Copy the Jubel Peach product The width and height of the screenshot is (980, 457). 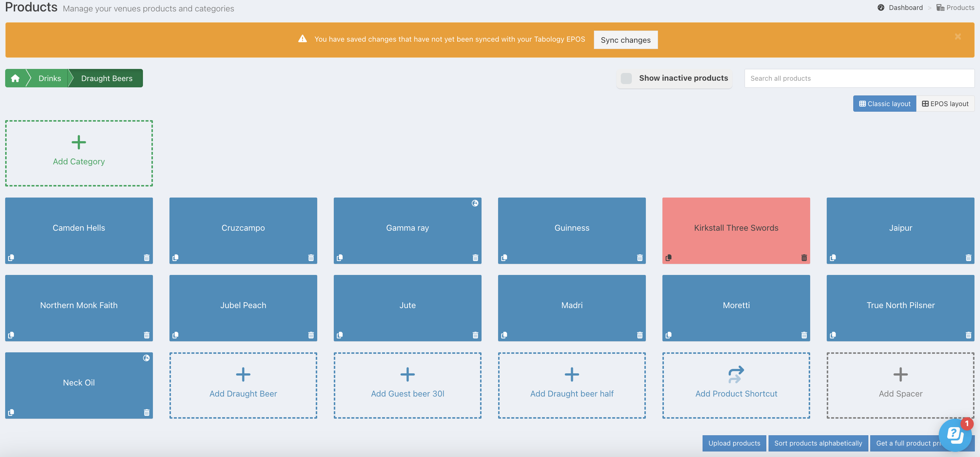(175, 335)
